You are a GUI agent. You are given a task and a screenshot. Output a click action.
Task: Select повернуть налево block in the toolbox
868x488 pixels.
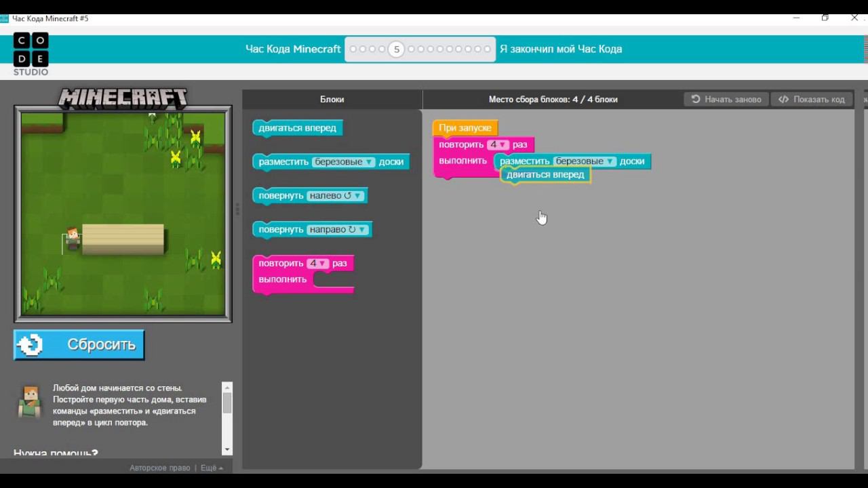click(x=310, y=196)
